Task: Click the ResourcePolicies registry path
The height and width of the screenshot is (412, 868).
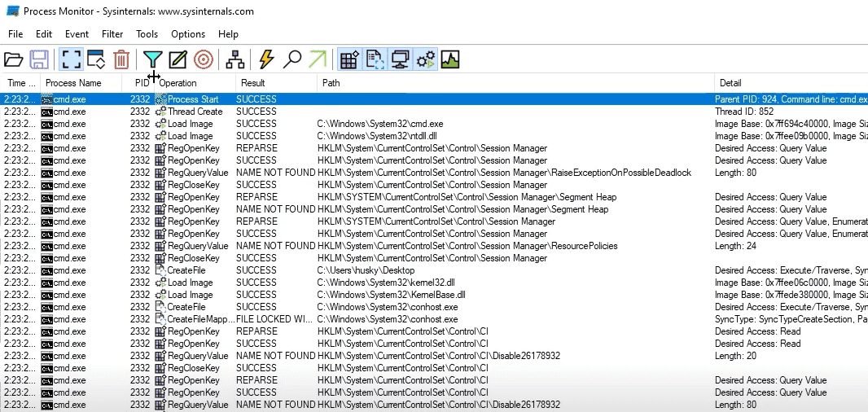Action: click(467, 245)
